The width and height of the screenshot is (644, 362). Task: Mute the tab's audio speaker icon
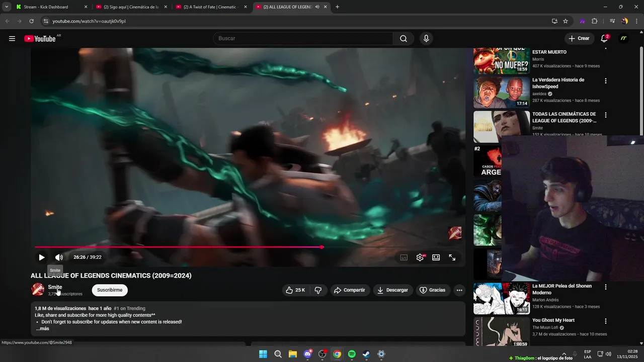pyautogui.click(x=317, y=7)
